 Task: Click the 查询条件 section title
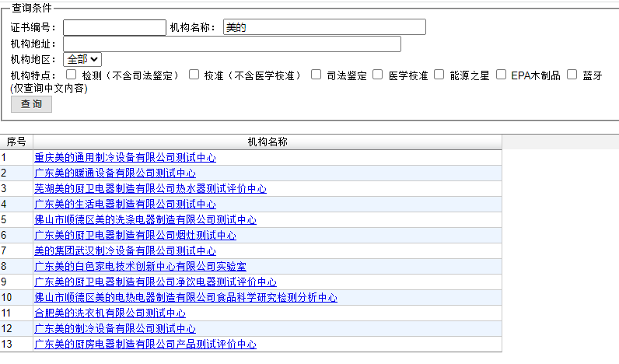[x=32, y=8]
